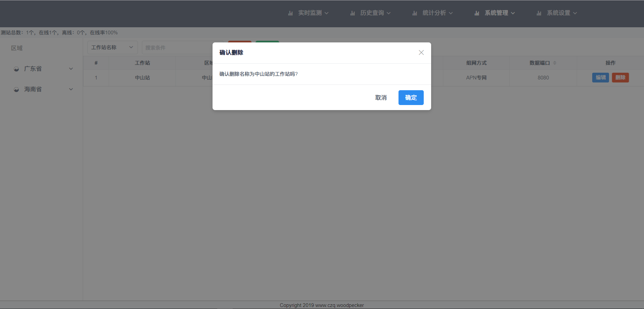This screenshot has width=644, height=309.
Task: Confirm deletion with the 确定 button
Action: [x=411, y=98]
